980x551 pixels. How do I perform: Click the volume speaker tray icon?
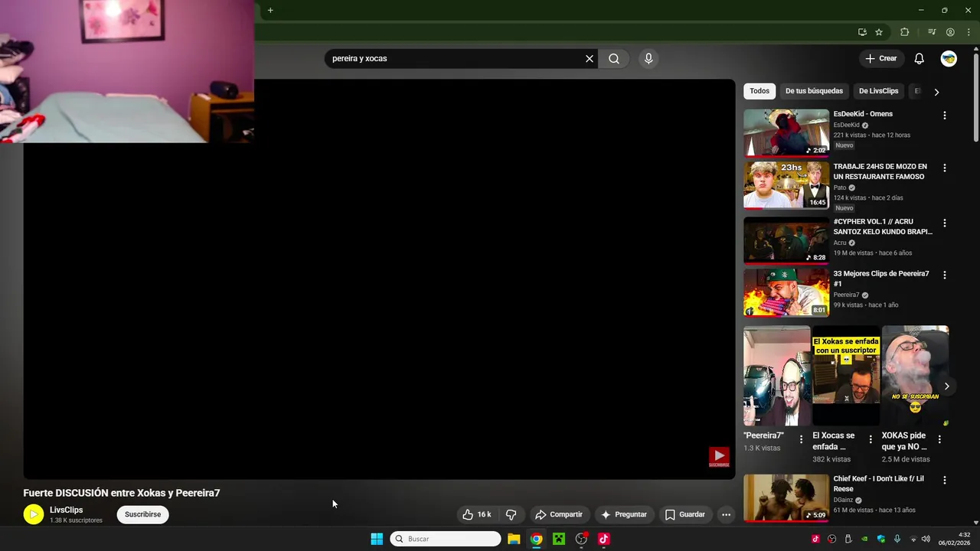(x=926, y=539)
